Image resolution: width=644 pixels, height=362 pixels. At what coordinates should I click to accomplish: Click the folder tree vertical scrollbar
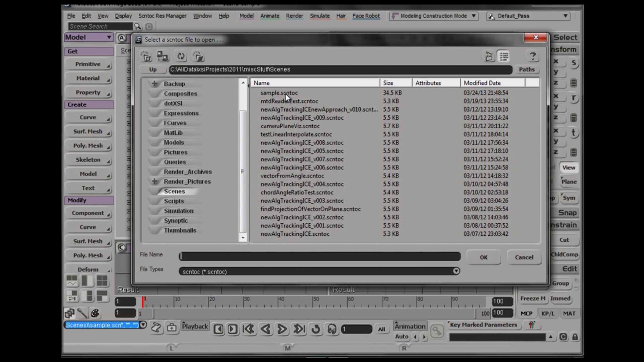pyautogui.click(x=243, y=172)
